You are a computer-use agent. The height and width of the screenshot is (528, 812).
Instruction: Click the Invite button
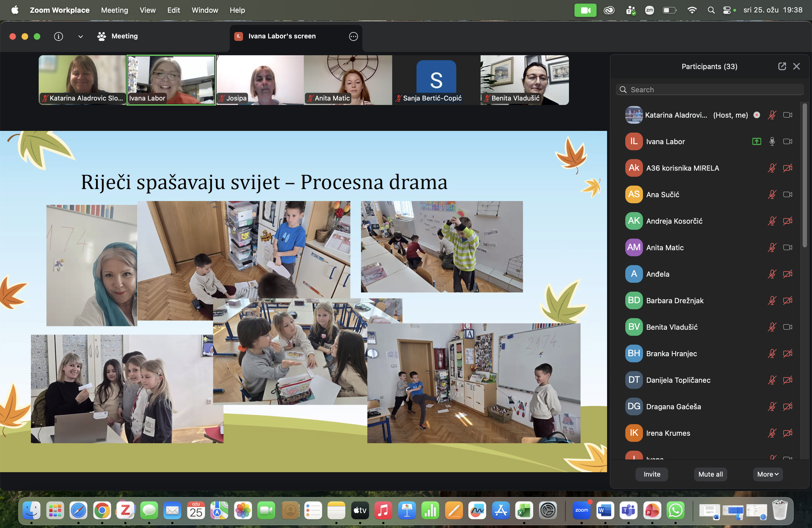click(652, 474)
